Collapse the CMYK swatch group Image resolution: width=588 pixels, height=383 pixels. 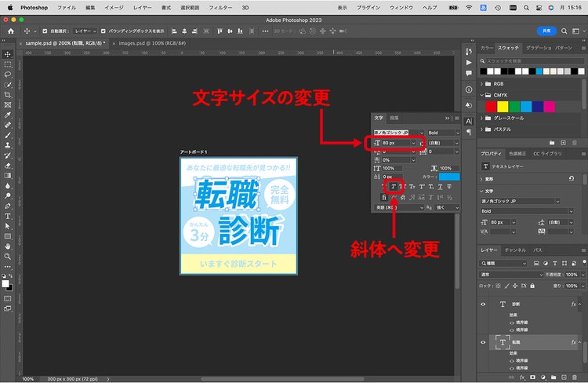482,95
